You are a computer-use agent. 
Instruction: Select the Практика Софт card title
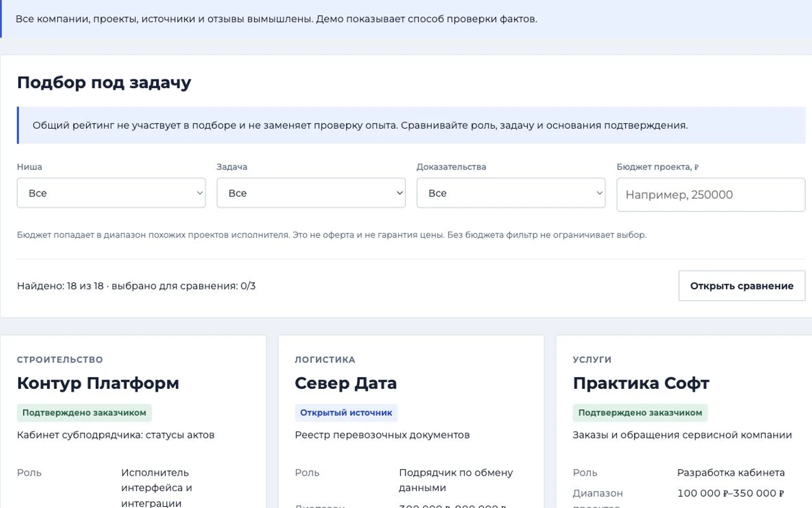click(x=641, y=383)
